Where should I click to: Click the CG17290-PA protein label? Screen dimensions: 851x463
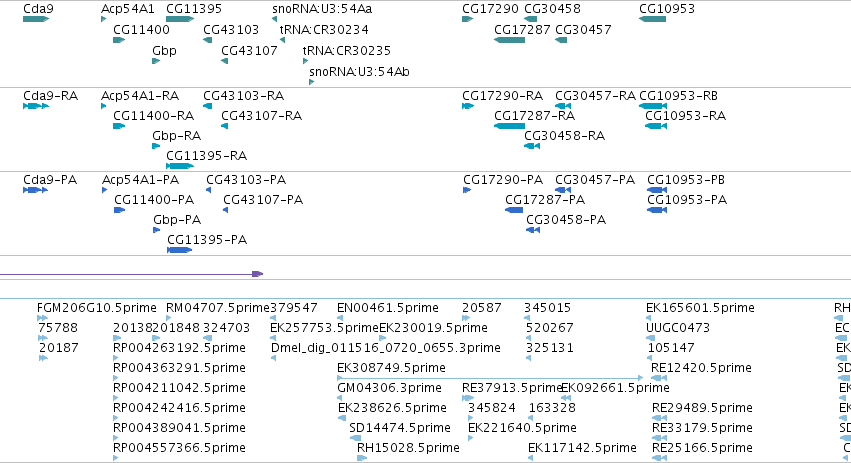tap(503, 180)
